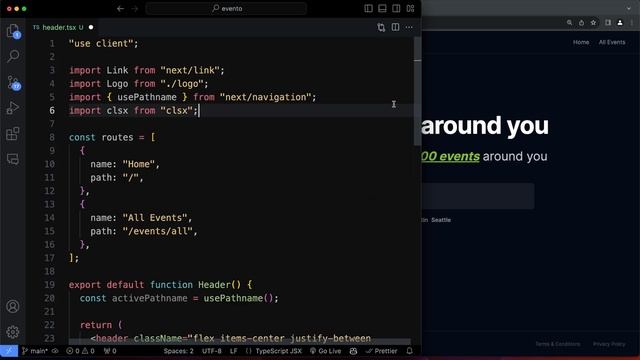Click the Prettier formatter status
This screenshot has height=360, width=640.
point(382,351)
